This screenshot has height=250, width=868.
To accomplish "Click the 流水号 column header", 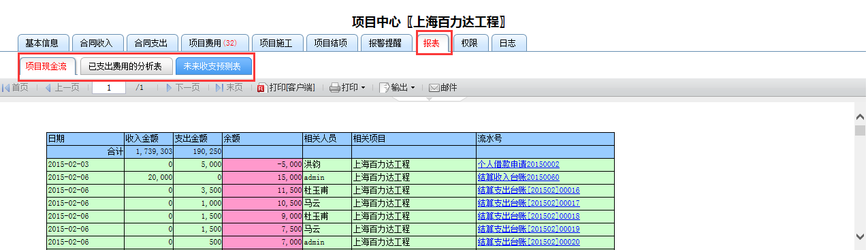I will point(545,138).
